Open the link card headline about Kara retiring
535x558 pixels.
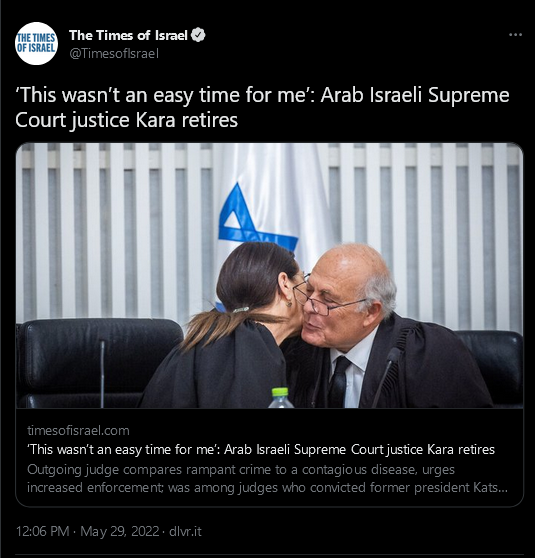point(261,449)
